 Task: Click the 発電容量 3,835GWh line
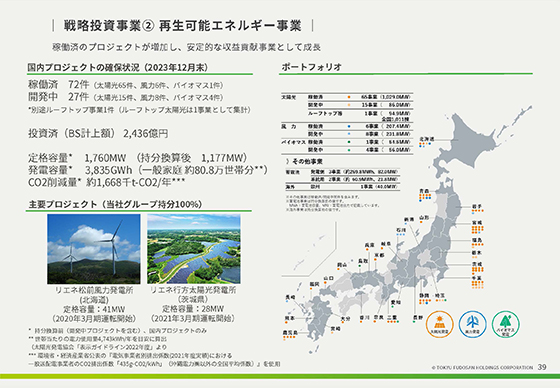[148, 170]
